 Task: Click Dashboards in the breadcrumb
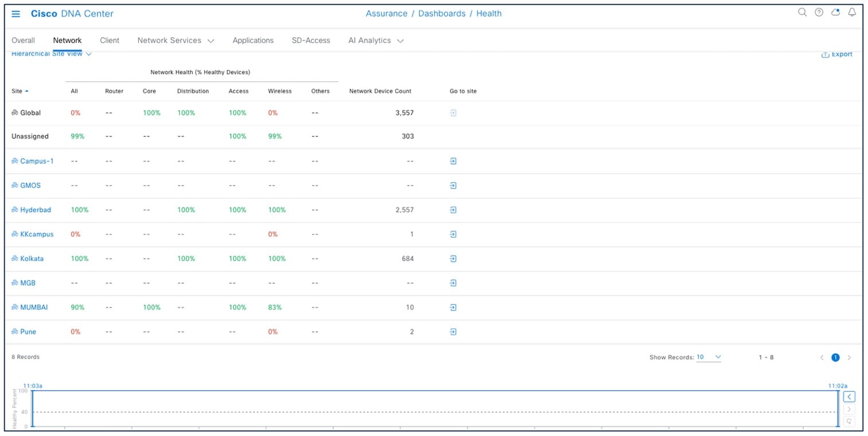coord(442,14)
